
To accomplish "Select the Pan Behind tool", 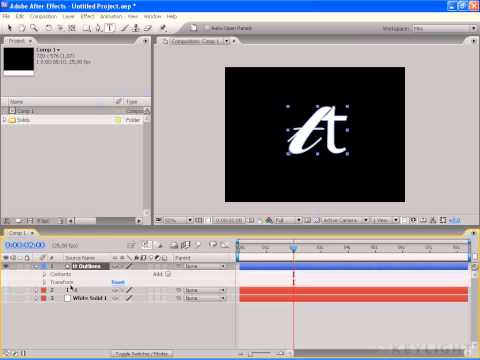I will coord(72,28).
